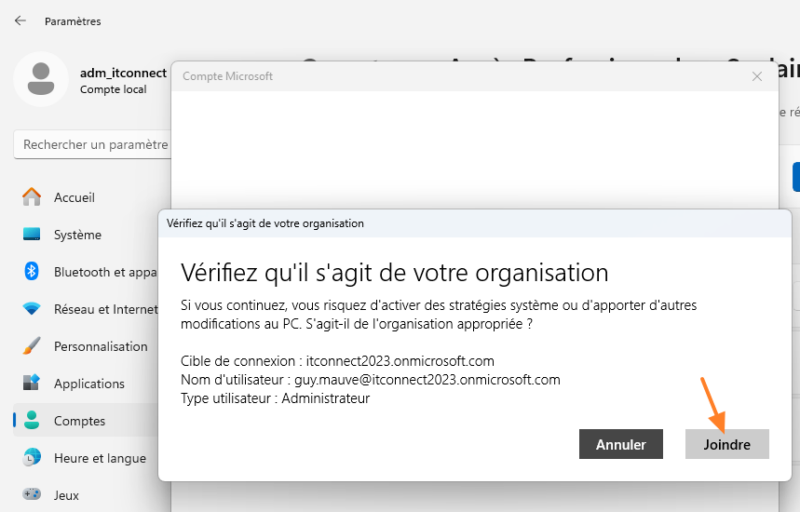Click the Comptes person icon
This screenshot has width=800, height=512.
(x=32, y=420)
